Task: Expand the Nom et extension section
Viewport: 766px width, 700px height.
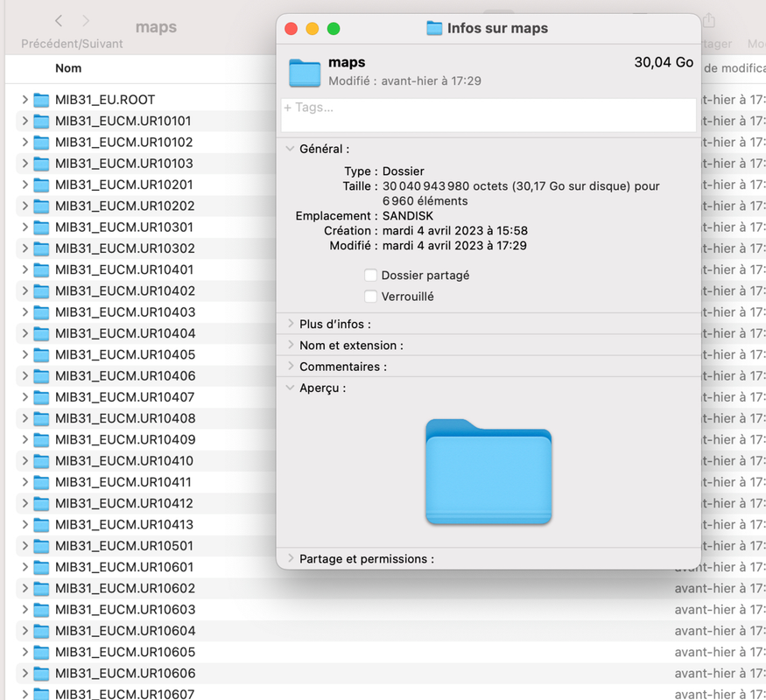Action: click(291, 345)
